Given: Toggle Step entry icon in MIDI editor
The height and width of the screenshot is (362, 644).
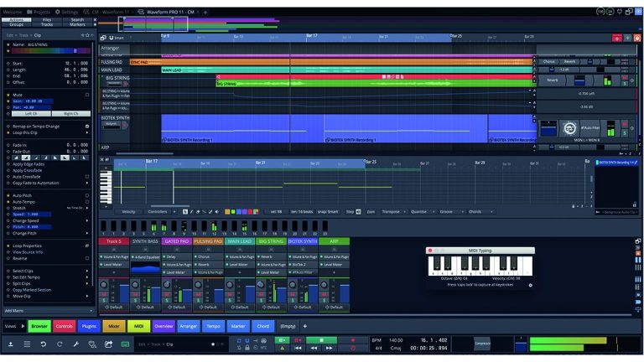Looking at the screenshot, I should (x=358, y=212).
